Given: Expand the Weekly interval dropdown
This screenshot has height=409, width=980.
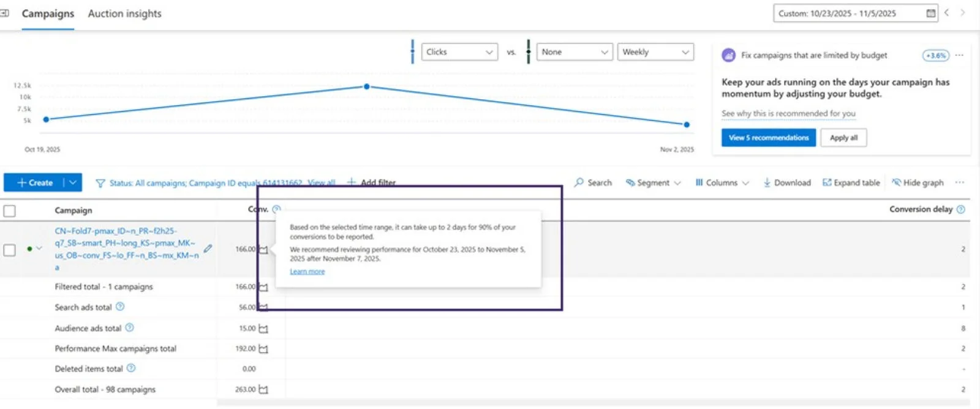Looking at the screenshot, I should [x=655, y=52].
